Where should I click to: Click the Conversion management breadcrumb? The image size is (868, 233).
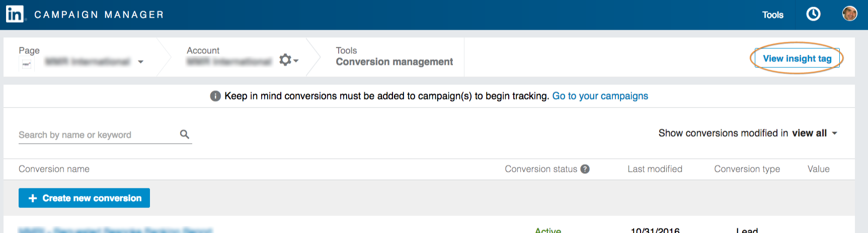tap(394, 62)
